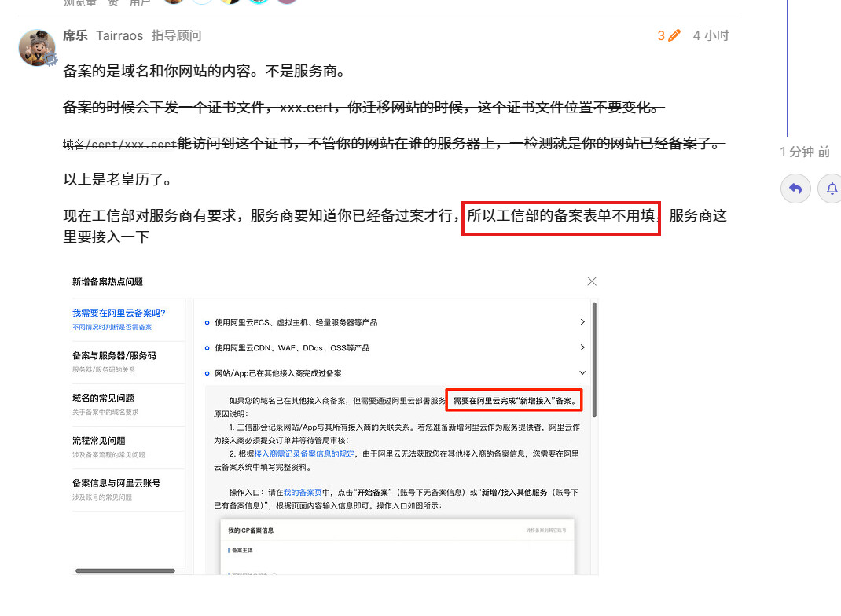Image resolution: width=841 pixels, height=616 pixels.
Task: Click the notification bell button
Action: [x=831, y=189]
